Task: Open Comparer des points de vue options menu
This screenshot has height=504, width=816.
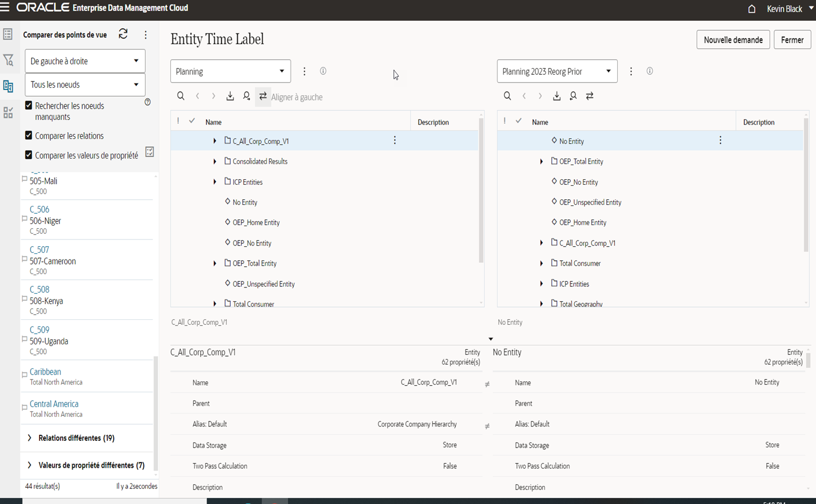Action: (x=146, y=35)
